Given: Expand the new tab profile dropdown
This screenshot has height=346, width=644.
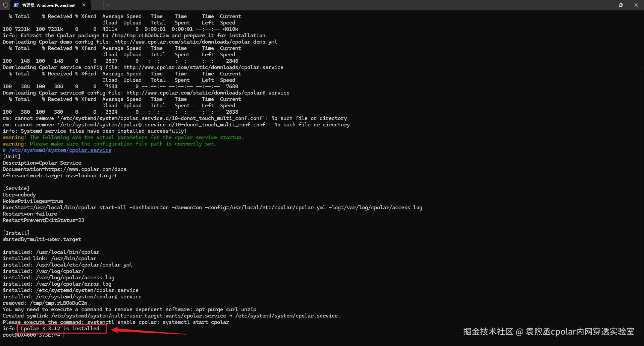Looking at the screenshot, I should click(x=108, y=5).
